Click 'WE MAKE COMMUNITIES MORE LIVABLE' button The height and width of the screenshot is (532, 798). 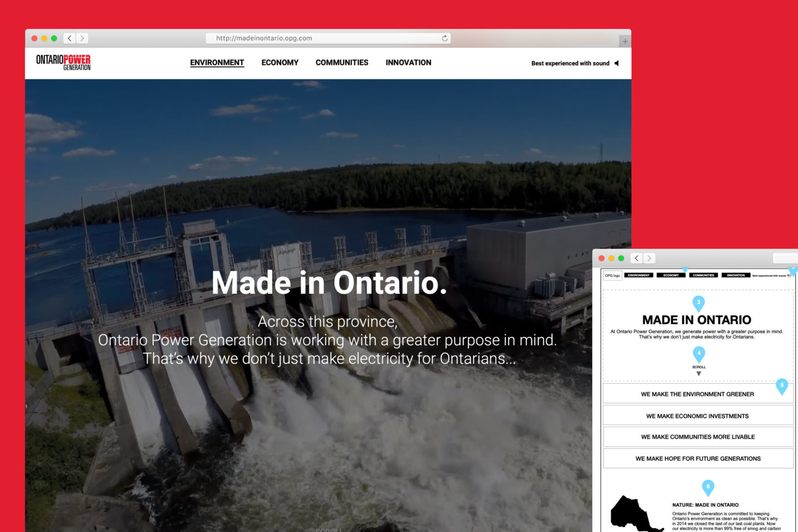click(x=698, y=437)
